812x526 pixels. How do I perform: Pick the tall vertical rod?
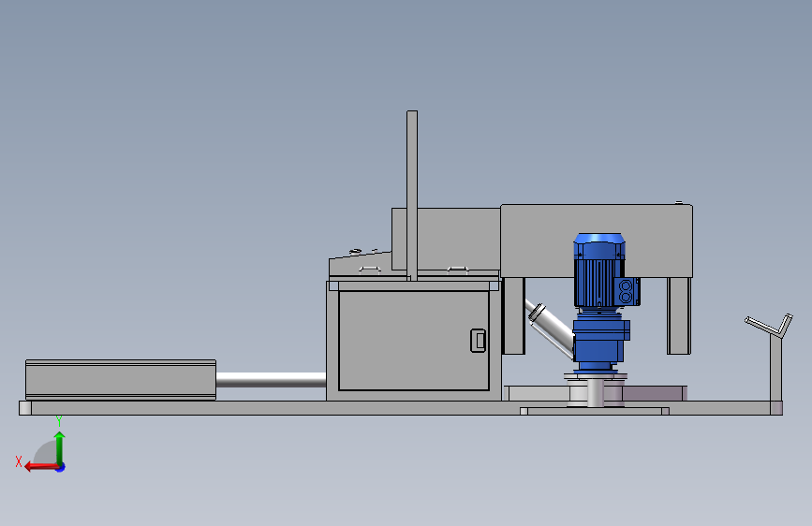[412, 196]
